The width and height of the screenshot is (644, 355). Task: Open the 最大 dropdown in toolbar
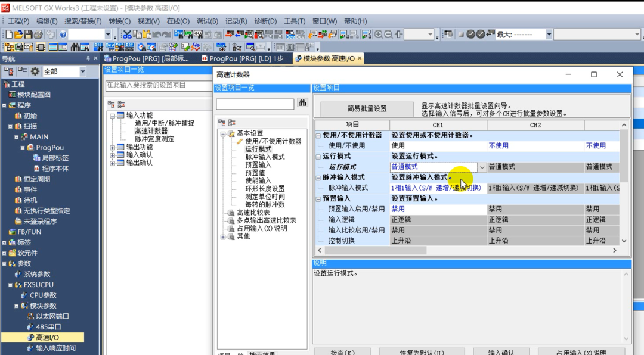549,35
